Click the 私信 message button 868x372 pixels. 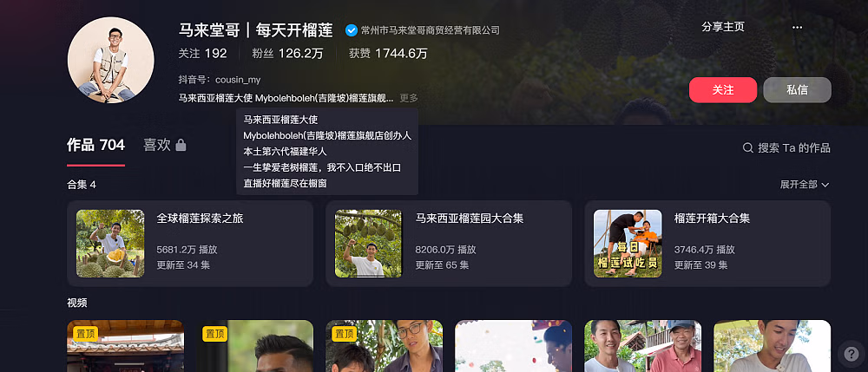(797, 90)
